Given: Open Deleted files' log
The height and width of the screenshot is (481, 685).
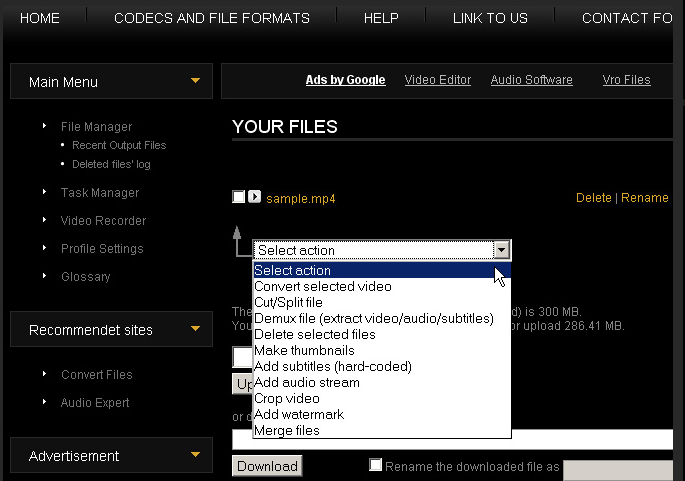Looking at the screenshot, I should [x=111, y=164].
